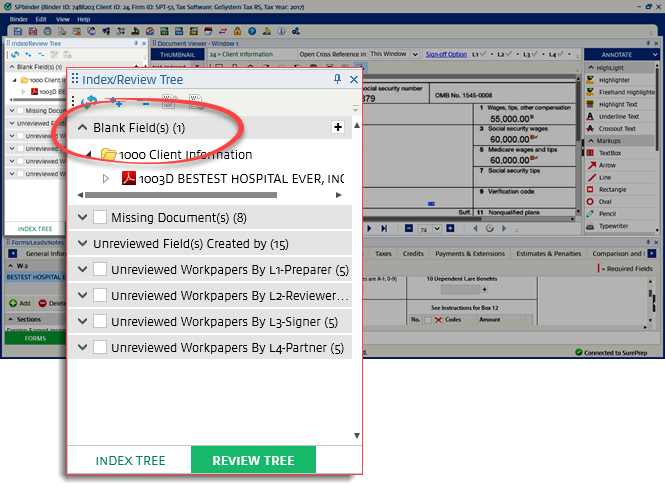Expand the 1003D BESTEST HOSPITAL tree node

[108, 178]
